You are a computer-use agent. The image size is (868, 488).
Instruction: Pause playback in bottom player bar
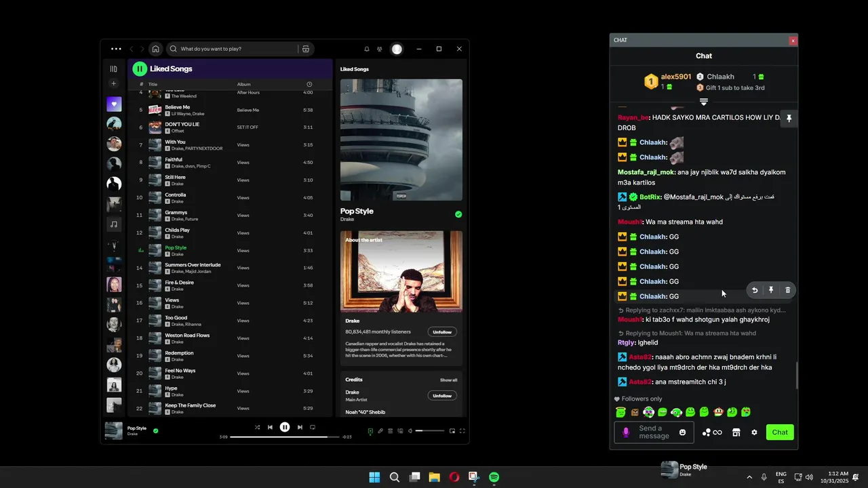point(285,427)
